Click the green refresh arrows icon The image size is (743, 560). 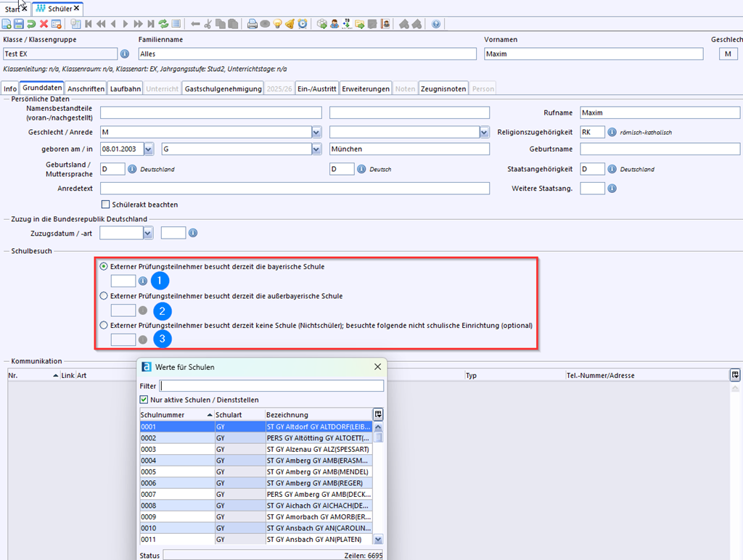163,24
